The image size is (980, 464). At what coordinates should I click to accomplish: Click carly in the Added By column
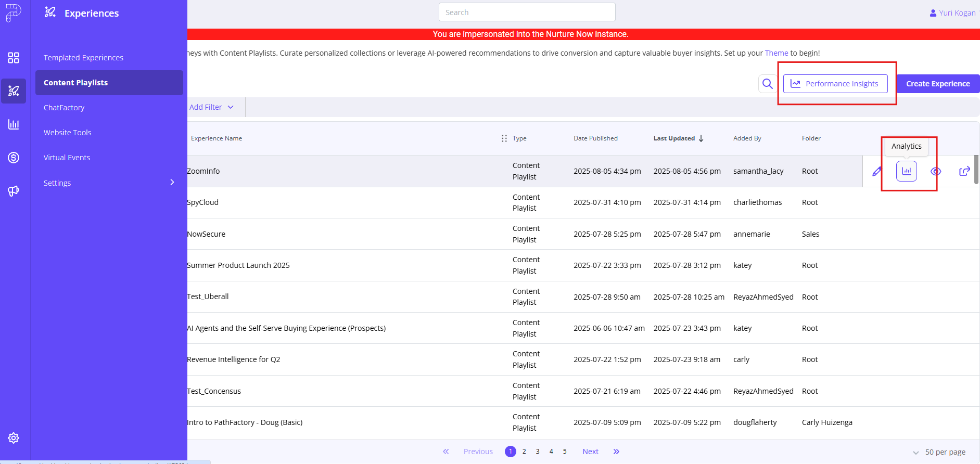741,359
